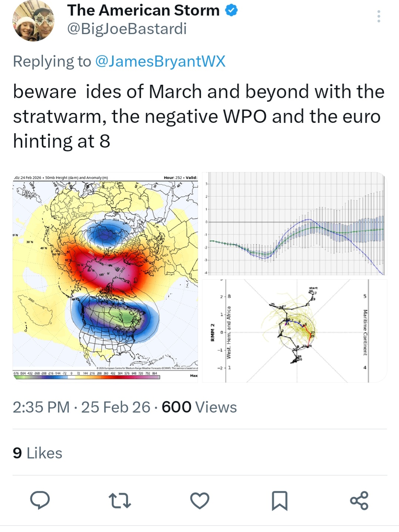Tap the repost arrows icon
399x532 pixels.
(x=120, y=500)
